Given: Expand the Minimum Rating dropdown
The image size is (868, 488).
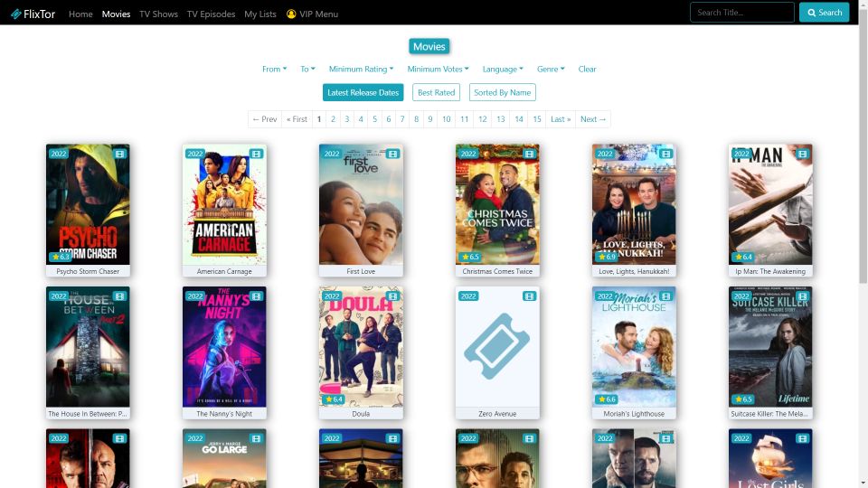Looking at the screenshot, I should [x=361, y=70].
